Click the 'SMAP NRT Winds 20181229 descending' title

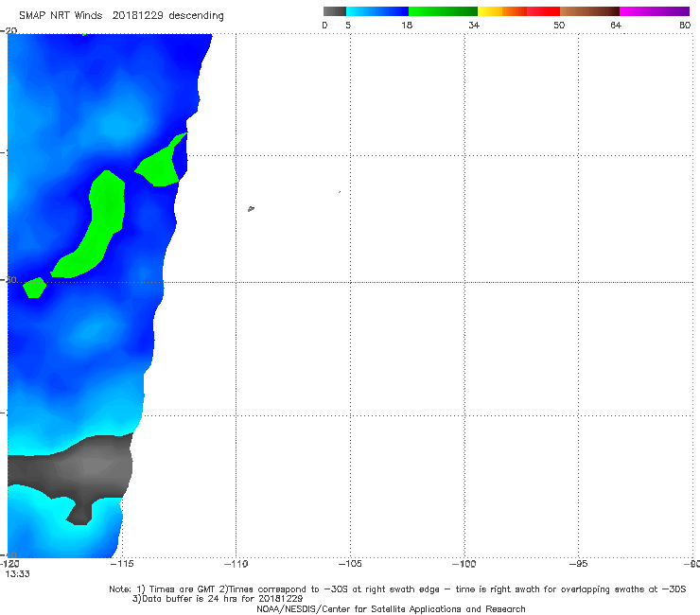click(x=121, y=15)
